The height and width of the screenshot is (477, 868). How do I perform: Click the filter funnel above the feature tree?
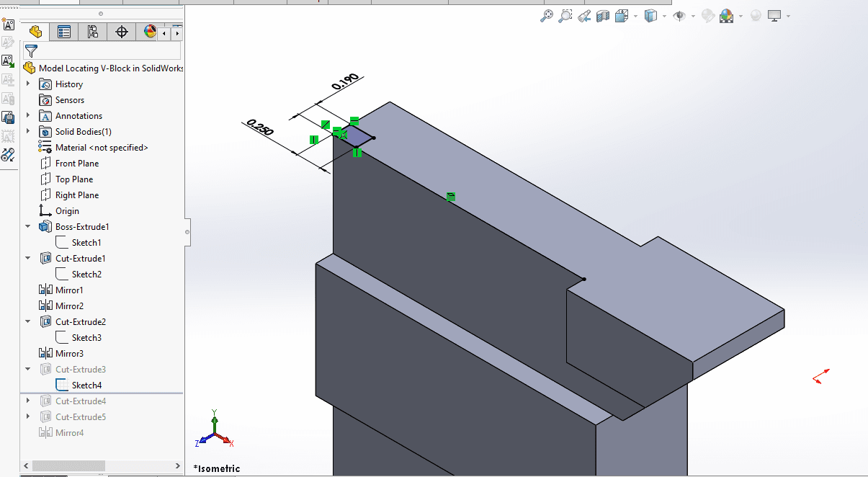point(30,51)
